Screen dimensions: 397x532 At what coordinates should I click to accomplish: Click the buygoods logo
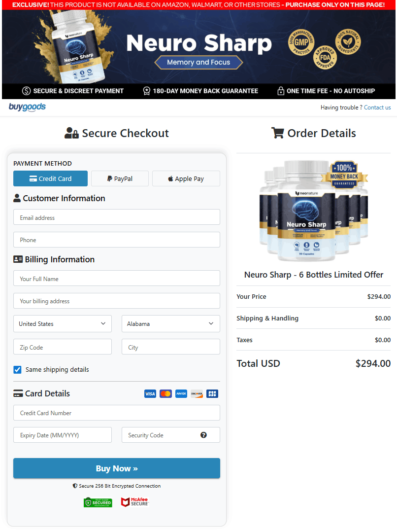click(x=27, y=107)
